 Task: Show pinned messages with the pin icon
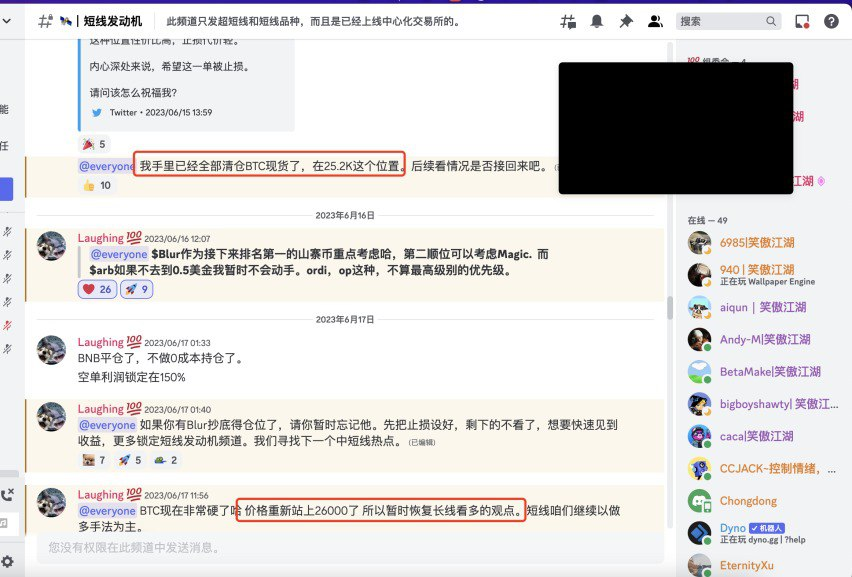(x=626, y=21)
